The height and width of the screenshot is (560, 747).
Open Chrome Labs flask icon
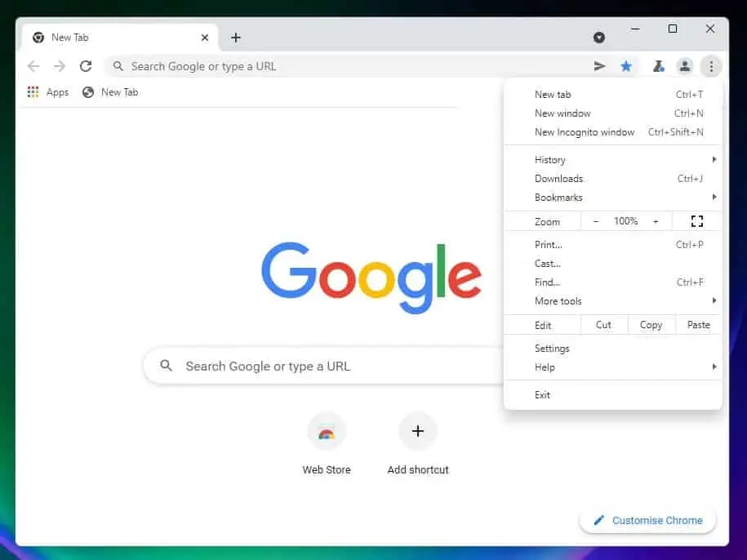coord(658,66)
